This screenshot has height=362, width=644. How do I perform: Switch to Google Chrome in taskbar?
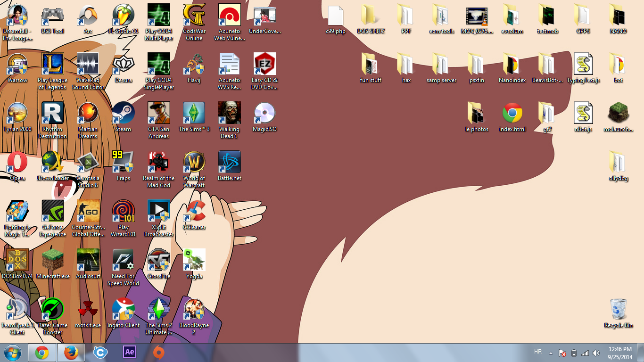42,353
